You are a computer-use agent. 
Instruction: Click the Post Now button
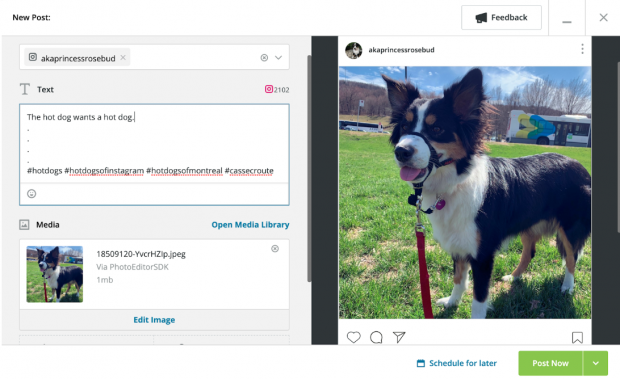pos(550,363)
